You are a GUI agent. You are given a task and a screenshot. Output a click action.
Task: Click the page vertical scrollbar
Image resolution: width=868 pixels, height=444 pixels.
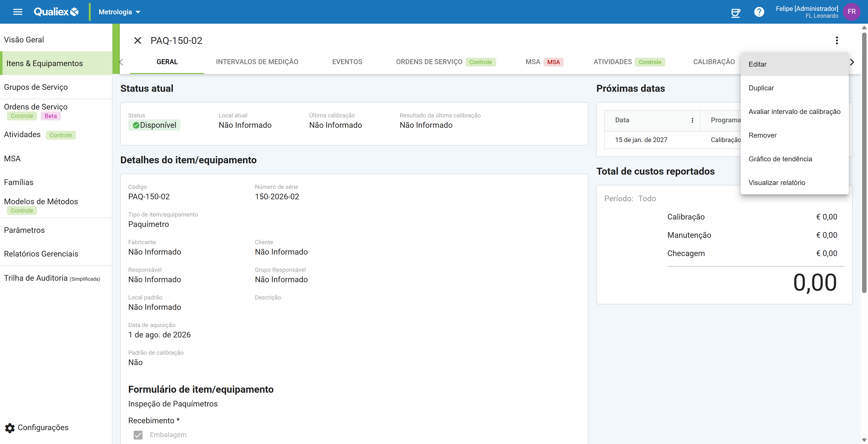pyautogui.click(x=864, y=163)
